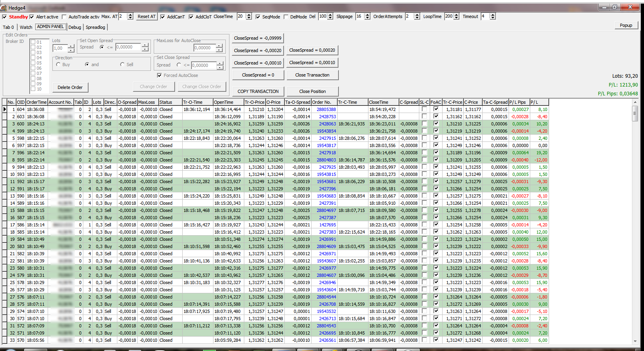Click the vertical scrollbar thumb of the table
Screen dimensions: 644x351
pos(635,113)
